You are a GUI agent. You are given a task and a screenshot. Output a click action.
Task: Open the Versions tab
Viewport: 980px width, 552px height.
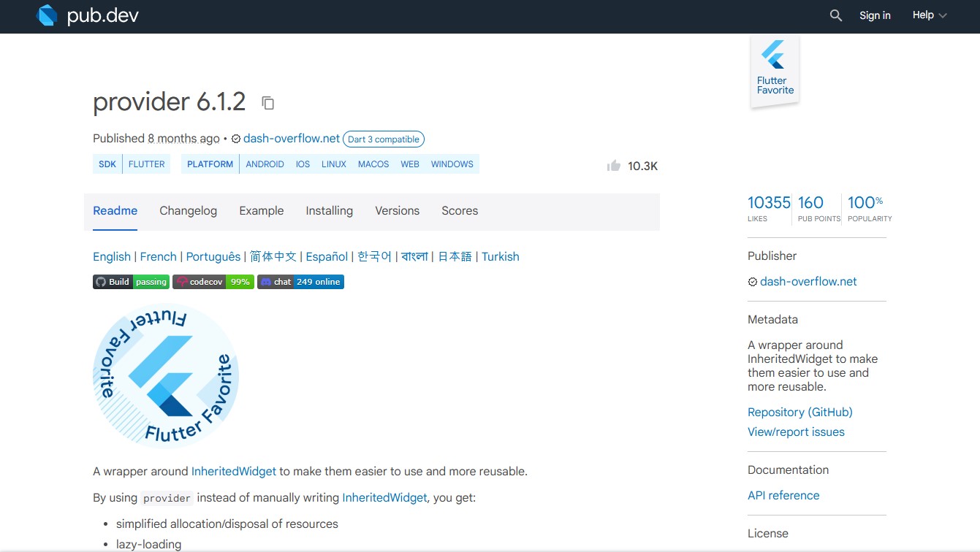click(x=398, y=210)
